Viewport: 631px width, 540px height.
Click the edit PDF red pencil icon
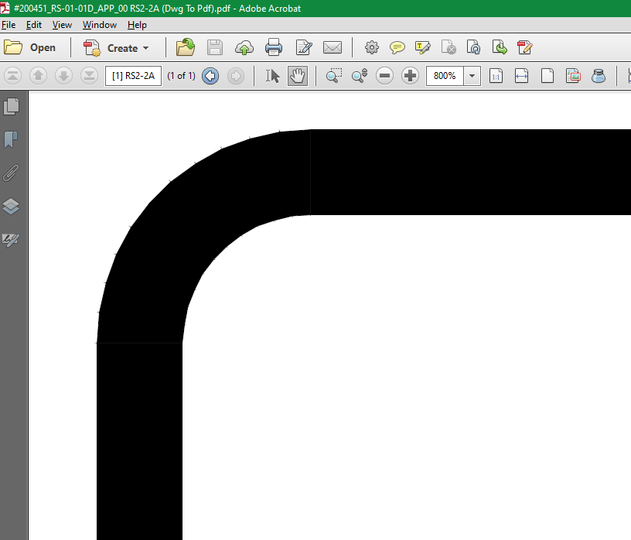click(525, 47)
